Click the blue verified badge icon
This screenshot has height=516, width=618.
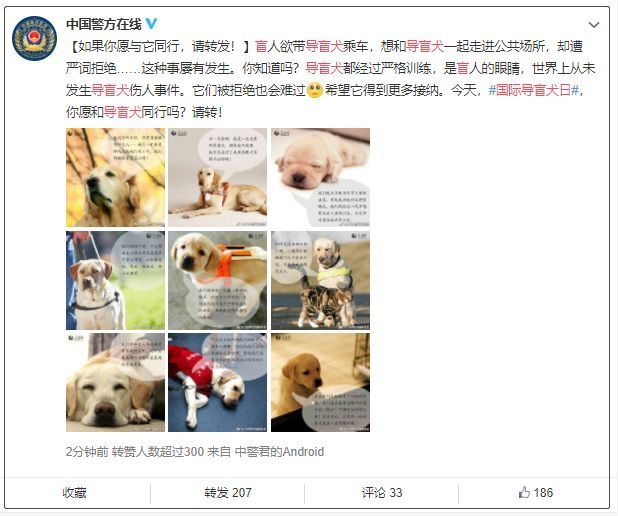pos(152,24)
